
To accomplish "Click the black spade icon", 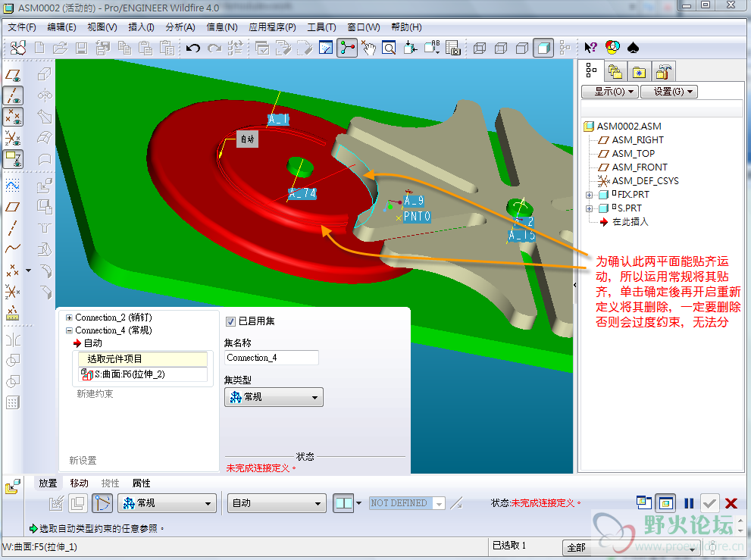I will pos(634,48).
